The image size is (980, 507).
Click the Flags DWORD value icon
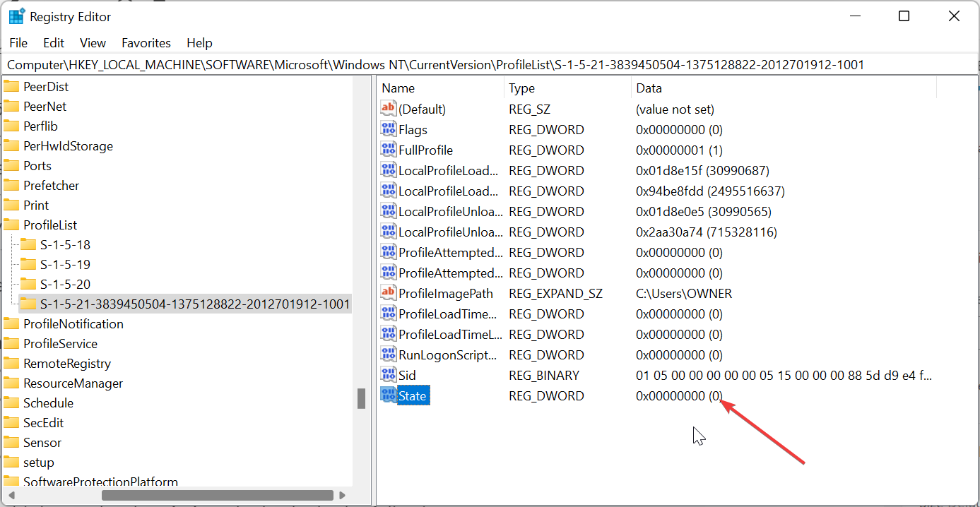389,129
